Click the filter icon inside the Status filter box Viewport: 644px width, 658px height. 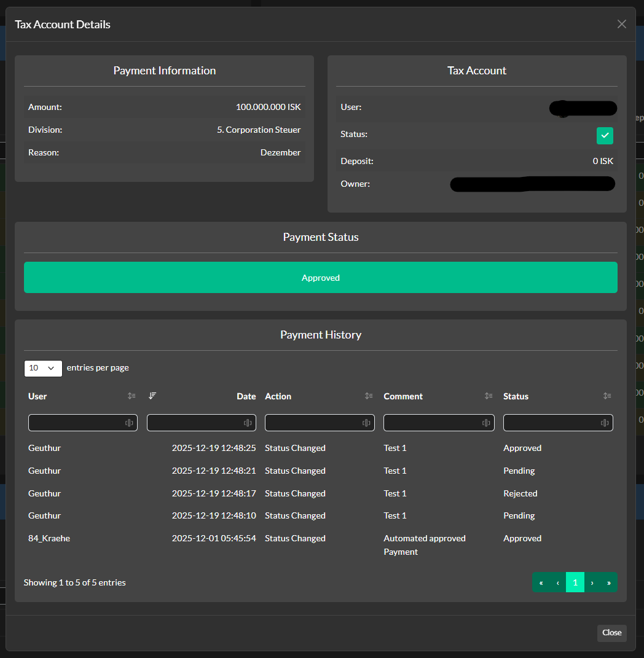click(605, 423)
